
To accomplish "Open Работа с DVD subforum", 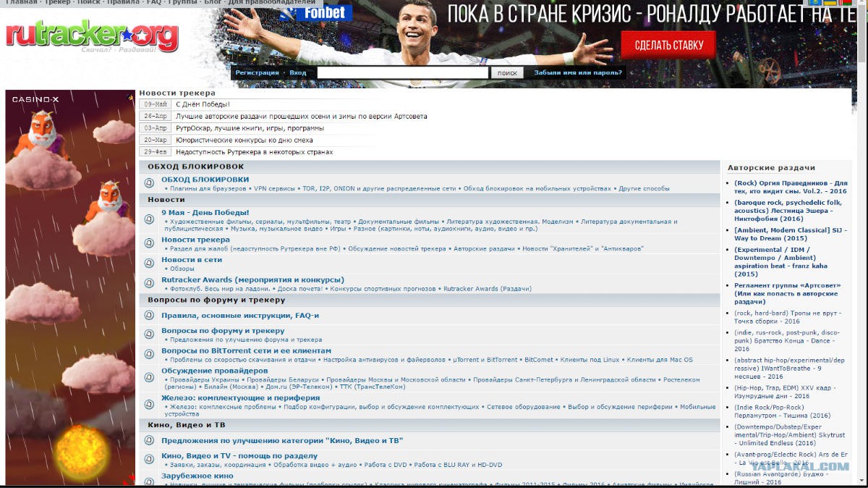I will pyautogui.click(x=386, y=465).
